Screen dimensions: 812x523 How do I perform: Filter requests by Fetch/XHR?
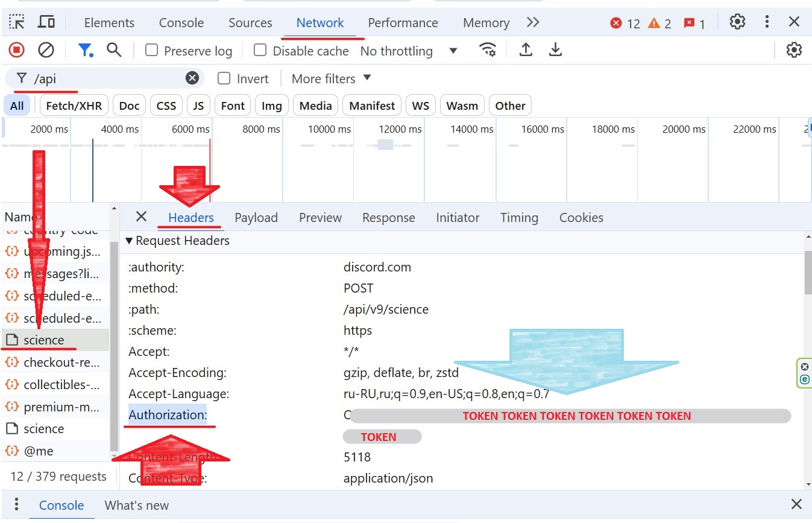[74, 106]
